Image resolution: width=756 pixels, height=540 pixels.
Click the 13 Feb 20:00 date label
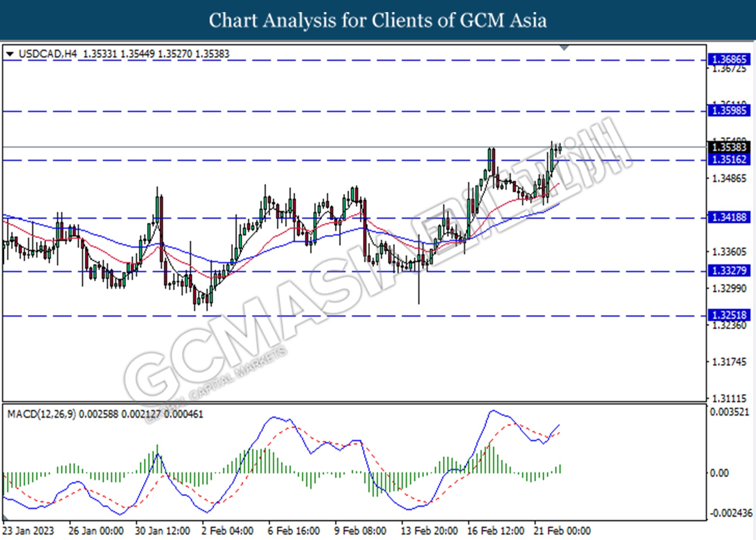click(429, 531)
